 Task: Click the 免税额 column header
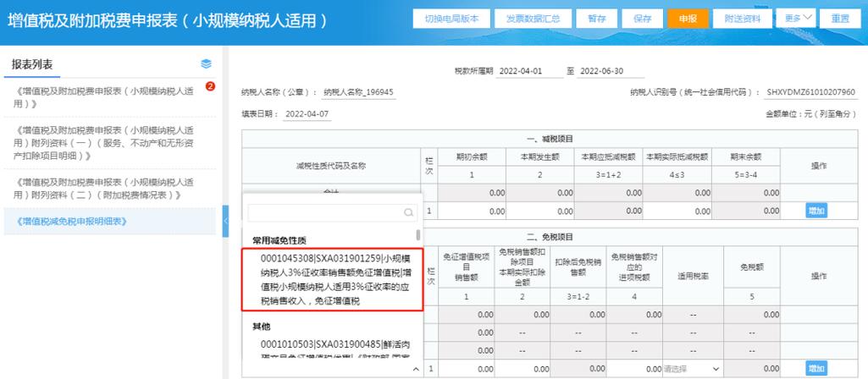click(752, 266)
